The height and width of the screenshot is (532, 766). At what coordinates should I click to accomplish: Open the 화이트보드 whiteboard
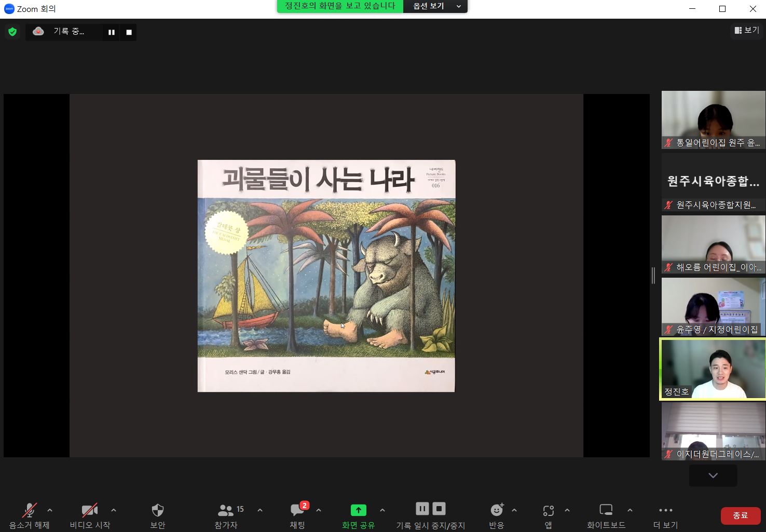606,516
